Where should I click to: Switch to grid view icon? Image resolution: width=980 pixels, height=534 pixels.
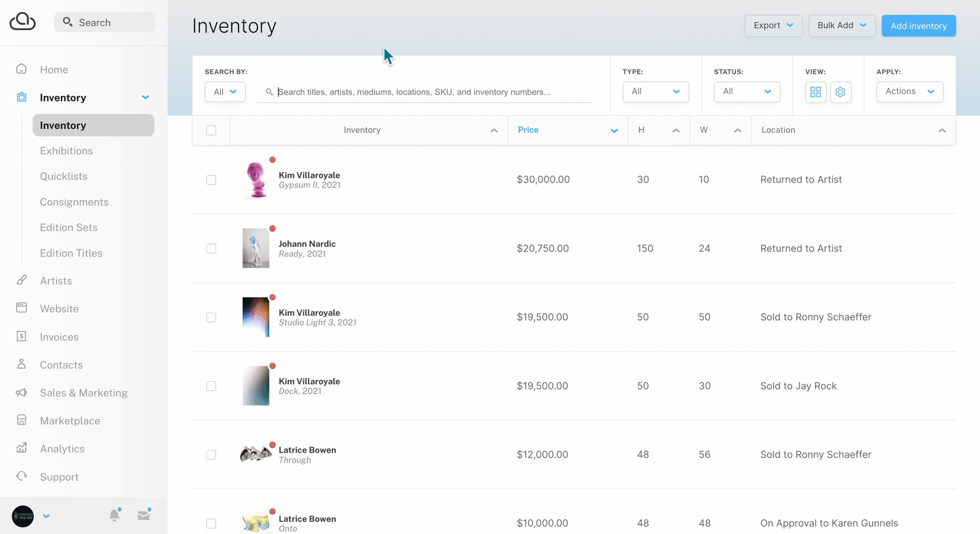[x=815, y=92]
